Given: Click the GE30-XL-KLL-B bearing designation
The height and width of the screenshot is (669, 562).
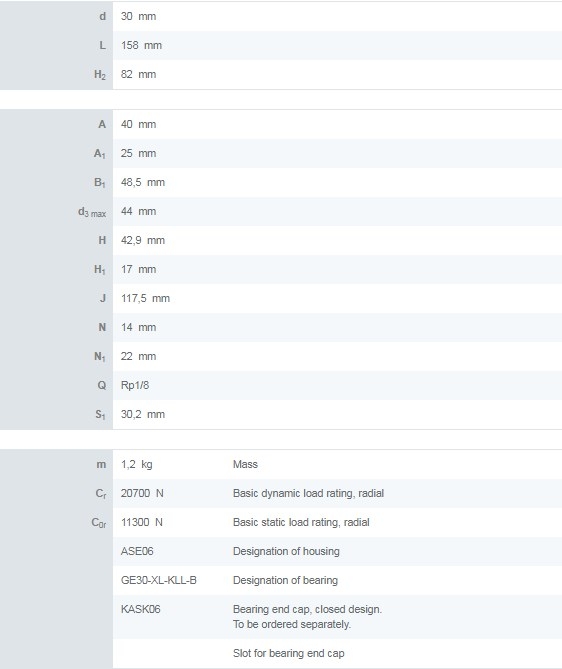Looking at the screenshot, I should (x=159, y=580).
